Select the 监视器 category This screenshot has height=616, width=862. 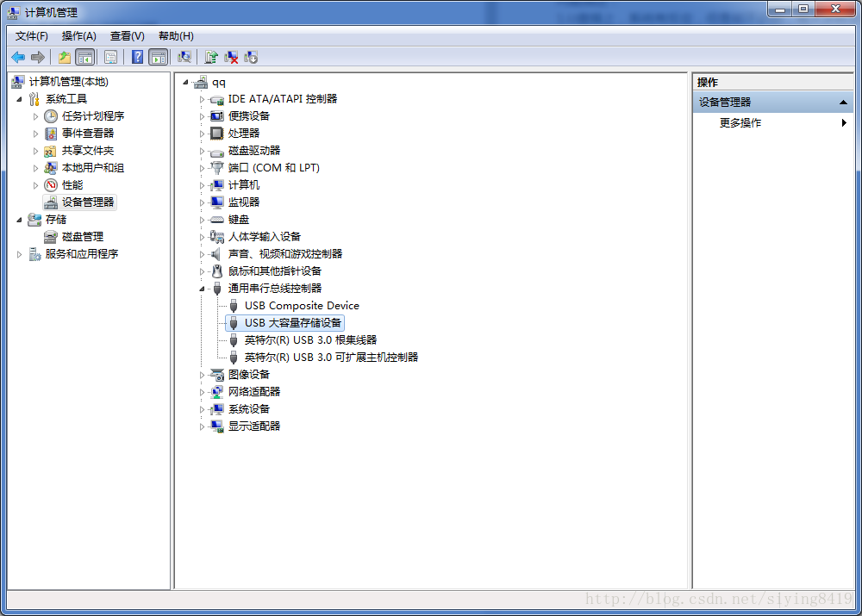point(244,202)
